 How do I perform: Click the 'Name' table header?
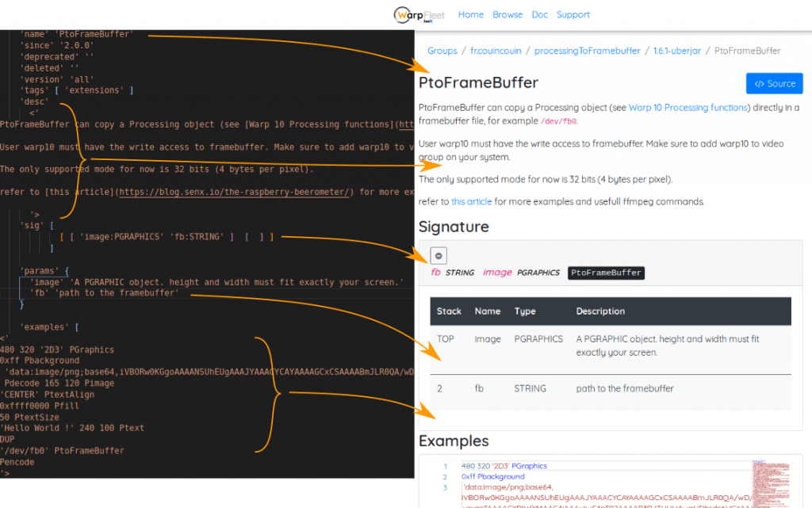[x=488, y=311]
